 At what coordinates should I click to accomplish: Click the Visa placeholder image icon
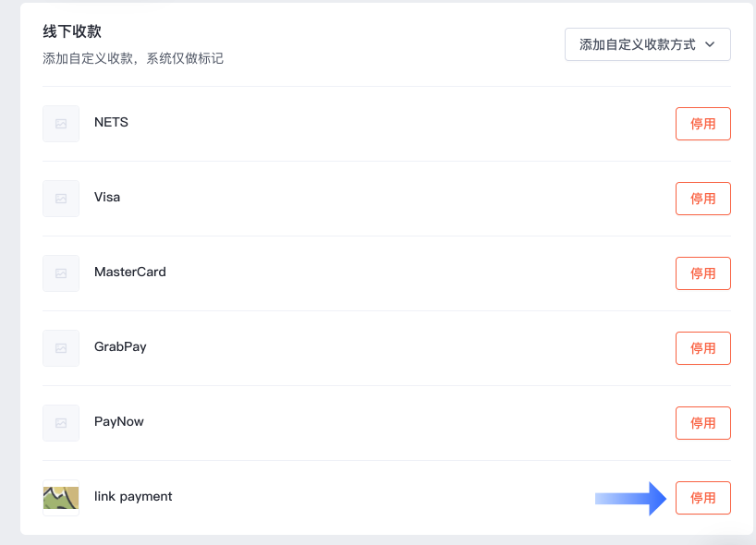tap(61, 199)
